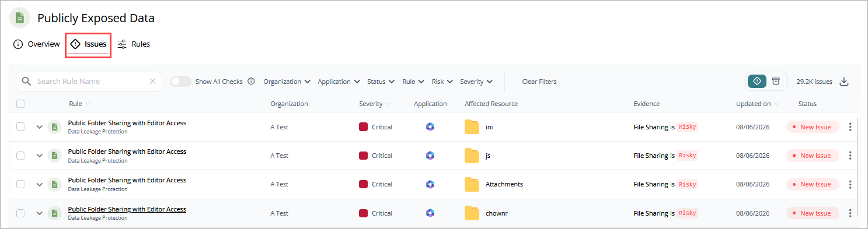Open Public Folder Sharing rule in js row
Screen dimensions: 868x229
(127, 152)
